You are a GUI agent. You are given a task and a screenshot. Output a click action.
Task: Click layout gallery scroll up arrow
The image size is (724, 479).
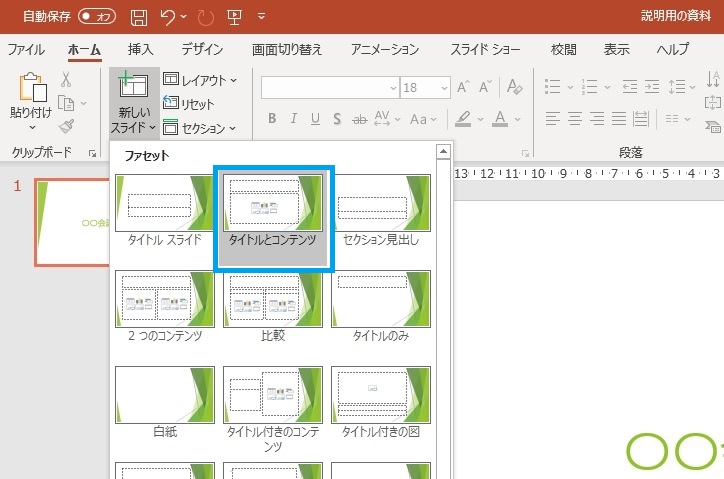point(443,152)
